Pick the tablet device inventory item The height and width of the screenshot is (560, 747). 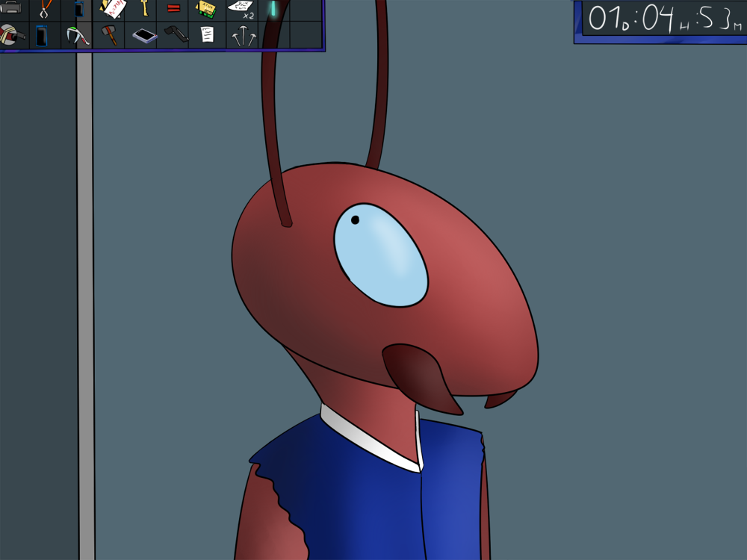pos(143,35)
